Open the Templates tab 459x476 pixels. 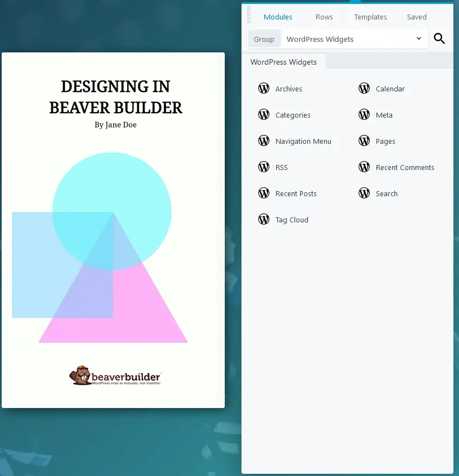(370, 17)
